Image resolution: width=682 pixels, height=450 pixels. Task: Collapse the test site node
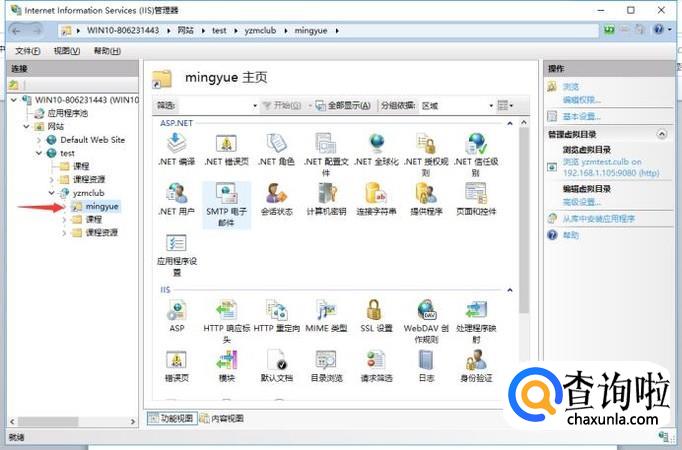39,153
